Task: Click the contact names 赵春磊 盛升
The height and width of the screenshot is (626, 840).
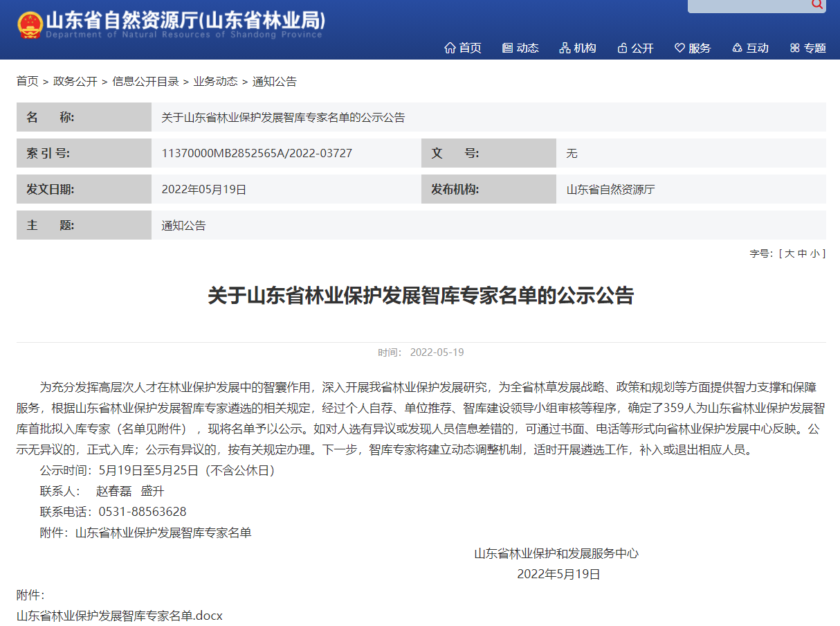Action: pyautogui.click(x=130, y=491)
